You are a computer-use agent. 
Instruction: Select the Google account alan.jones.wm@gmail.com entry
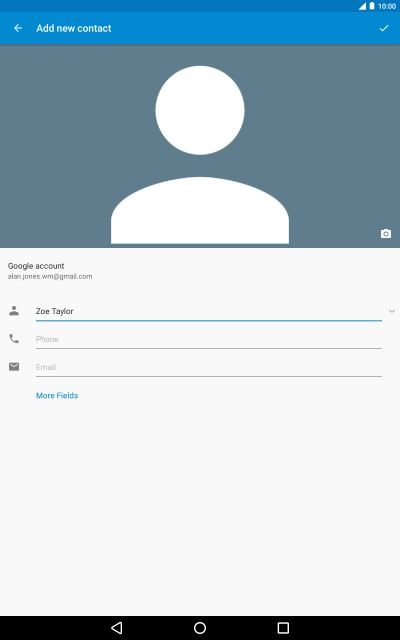[x=50, y=271]
